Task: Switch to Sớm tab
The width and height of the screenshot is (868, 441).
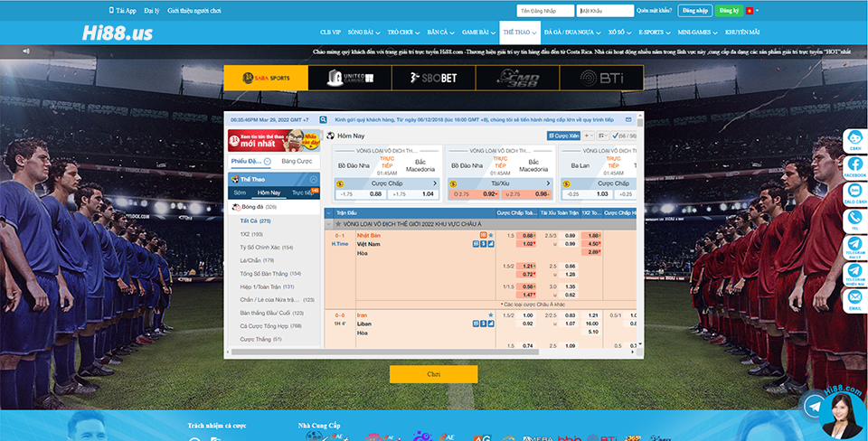Action: [240, 193]
